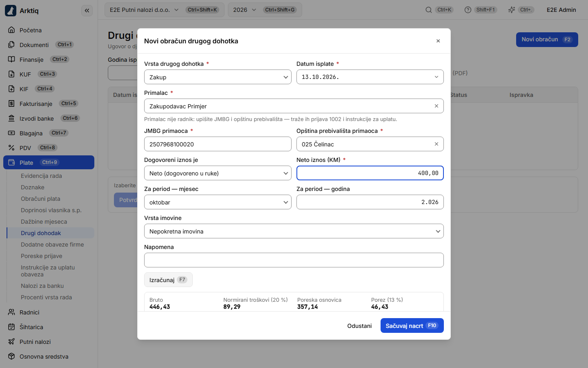This screenshot has width=588, height=368.
Task: Click the AI sparkle icon in the top bar
Action: (x=512, y=10)
